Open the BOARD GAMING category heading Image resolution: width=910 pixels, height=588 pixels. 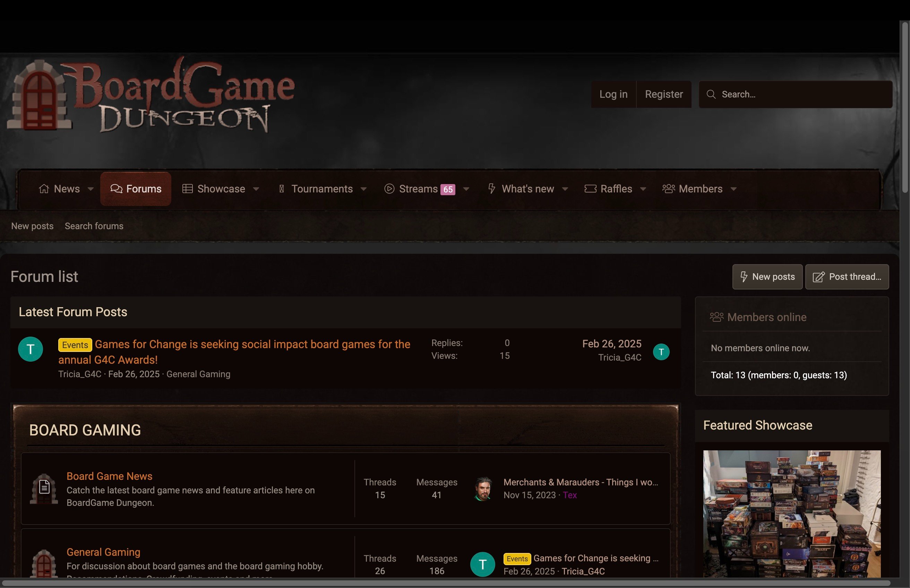click(85, 430)
